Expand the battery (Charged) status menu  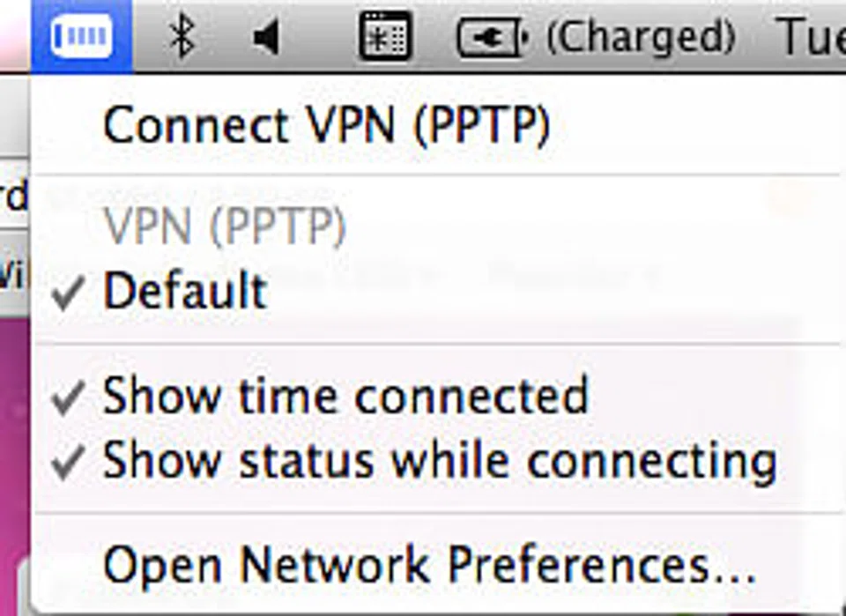click(641, 37)
